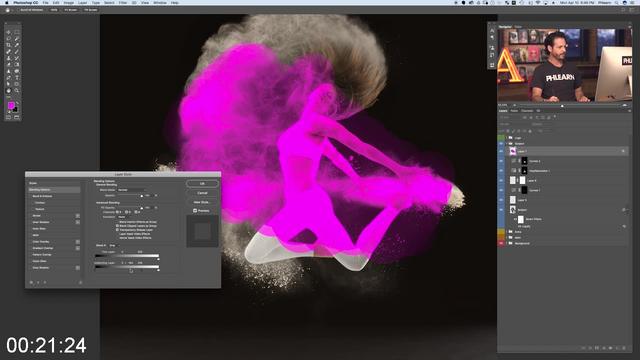The image size is (640, 360).
Task: Select the Zoom tool
Action: tap(17, 90)
